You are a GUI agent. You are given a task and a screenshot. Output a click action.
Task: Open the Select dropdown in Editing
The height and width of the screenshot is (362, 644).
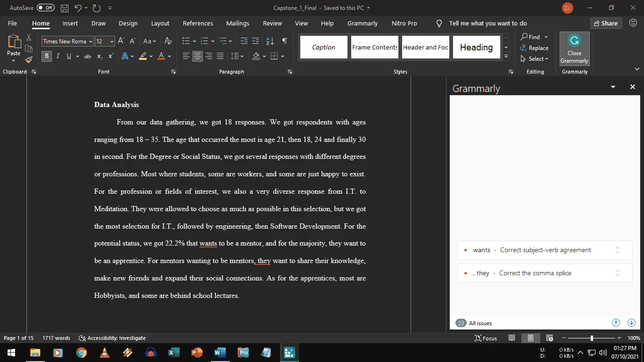535,59
